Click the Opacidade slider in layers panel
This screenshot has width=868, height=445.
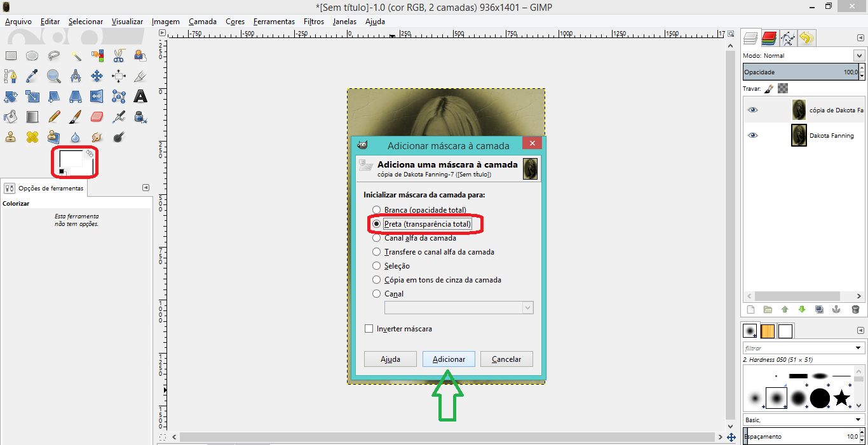801,72
